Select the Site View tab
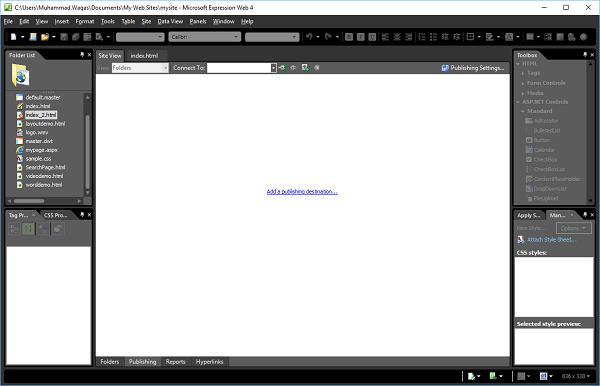Image resolution: width=600 pixels, height=386 pixels. [110, 55]
